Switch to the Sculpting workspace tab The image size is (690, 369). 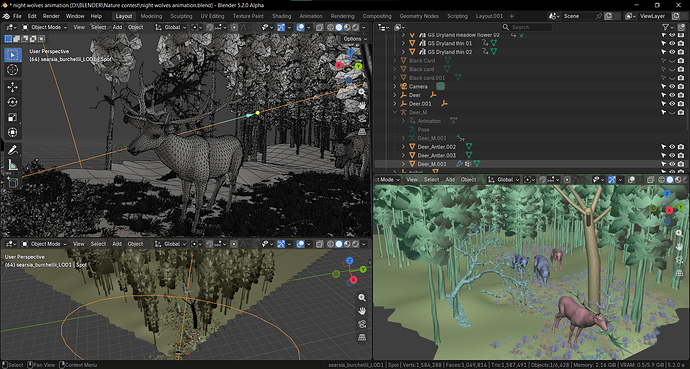(x=181, y=16)
